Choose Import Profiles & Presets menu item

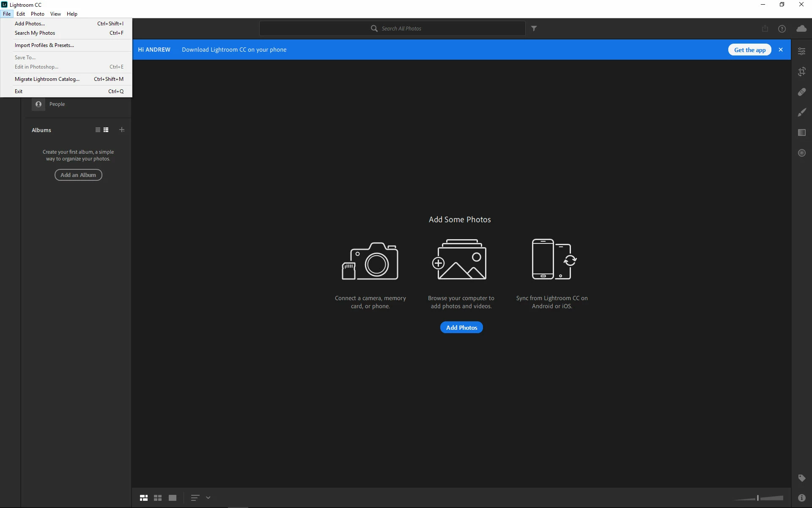[x=44, y=45]
